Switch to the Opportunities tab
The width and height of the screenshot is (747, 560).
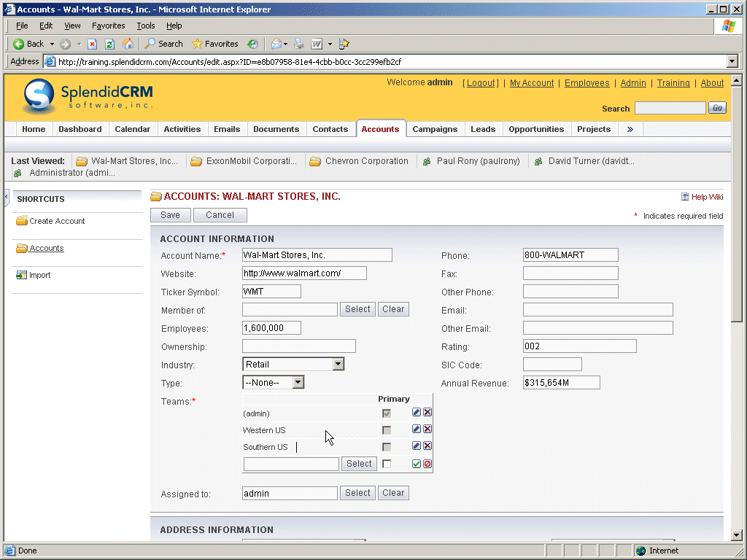[x=536, y=129]
